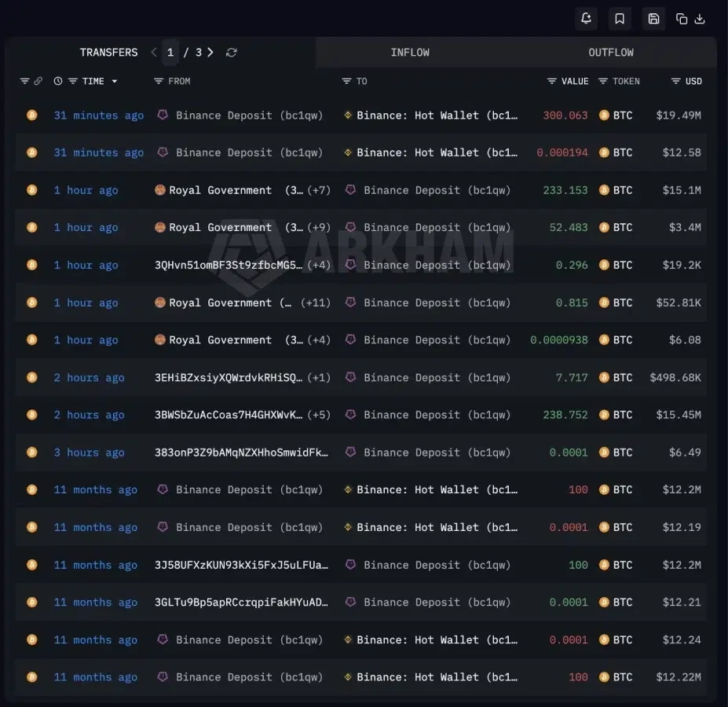
Task: Open the TO column filter
Action: point(346,81)
